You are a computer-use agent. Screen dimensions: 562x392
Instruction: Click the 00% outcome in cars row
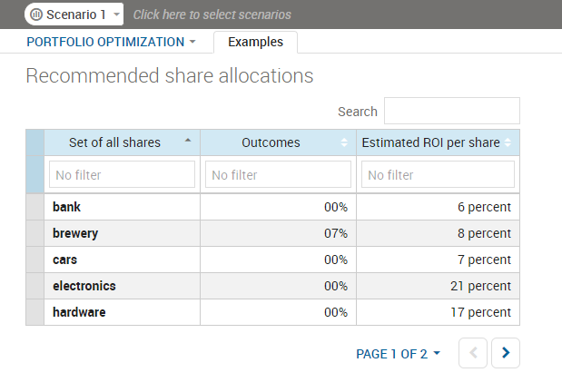(x=336, y=260)
